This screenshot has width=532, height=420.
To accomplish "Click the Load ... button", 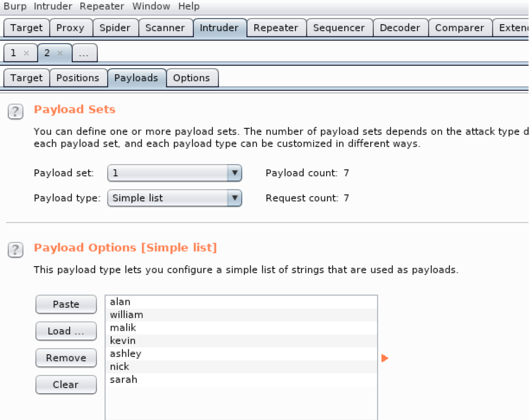I will [x=66, y=331].
